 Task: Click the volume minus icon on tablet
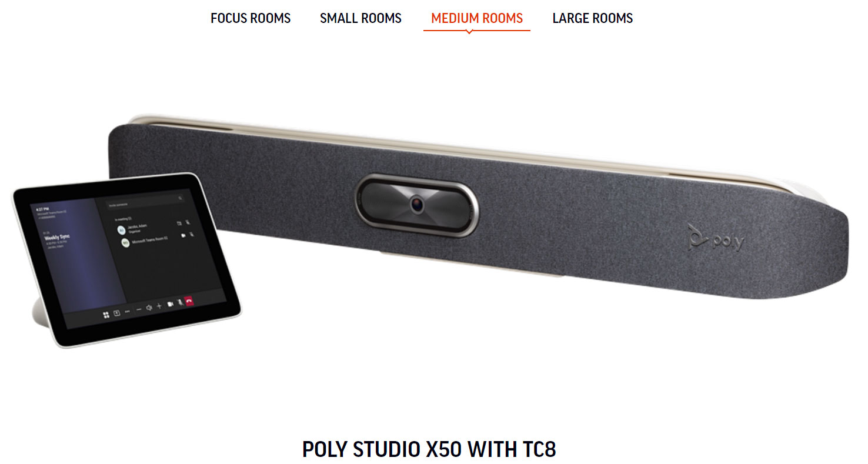coord(139,309)
